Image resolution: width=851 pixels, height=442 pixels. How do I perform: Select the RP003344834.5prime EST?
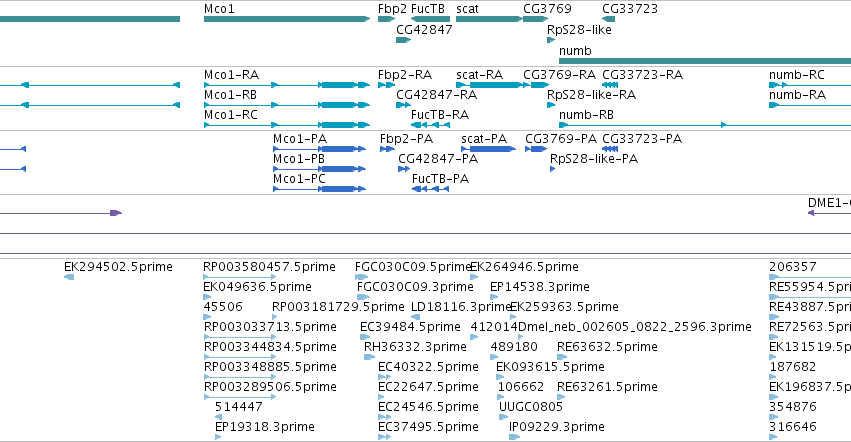tap(239, 357)
